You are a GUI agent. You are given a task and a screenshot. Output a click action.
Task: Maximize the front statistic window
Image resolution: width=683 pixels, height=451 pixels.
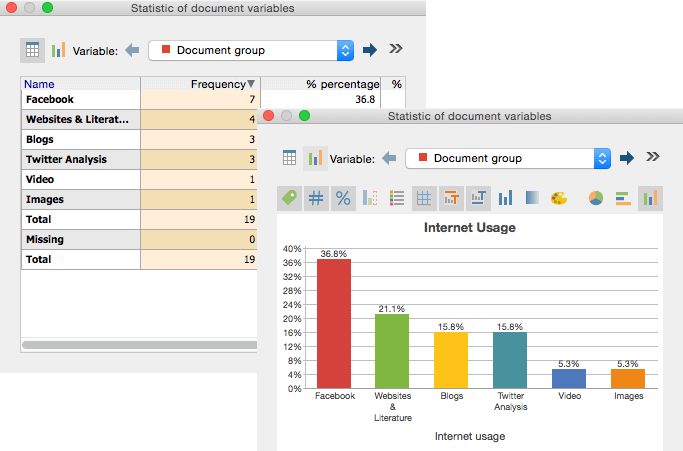(x=304, y=115)
